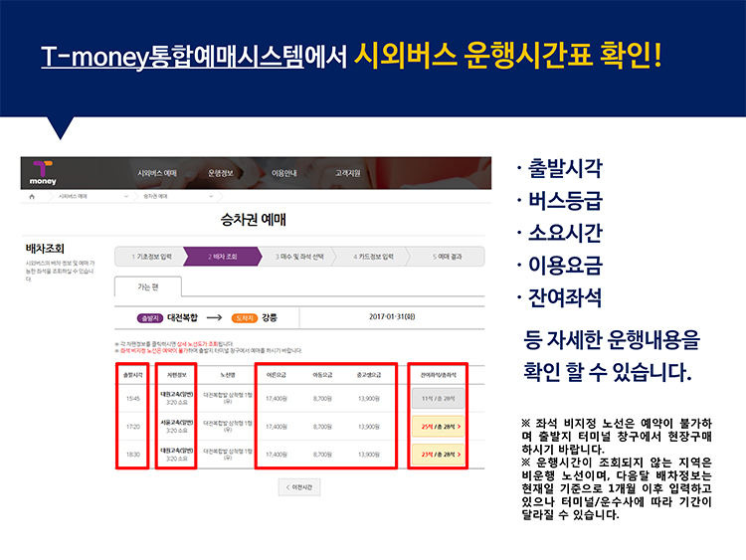Open bus info for the 18:30 row
The height and width of the screenshot is (560, 746).
(176, 455)
